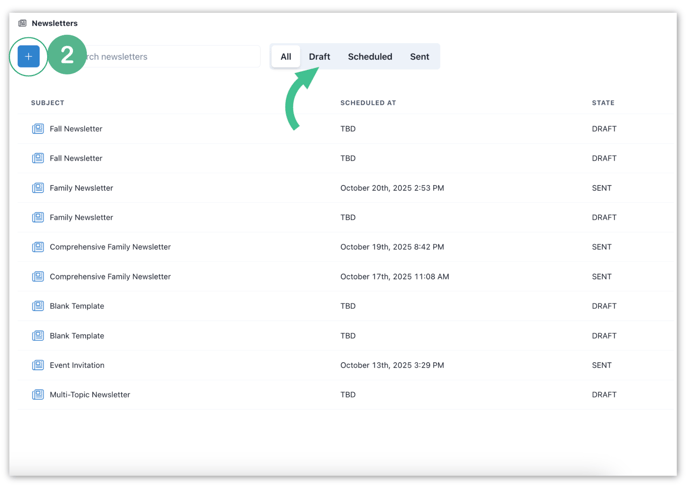Click icon of Family Newsletter sent October 20th
Viewport: 688px width, 489px height.
(38, 188)
